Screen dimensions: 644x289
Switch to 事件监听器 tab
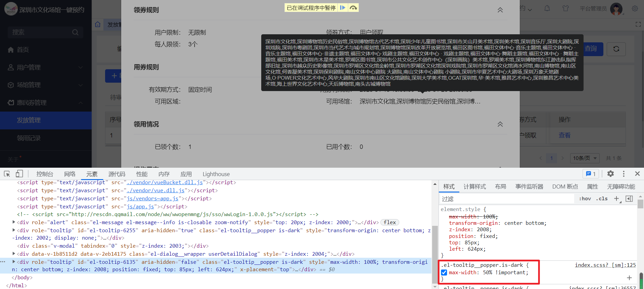(529, 187)
